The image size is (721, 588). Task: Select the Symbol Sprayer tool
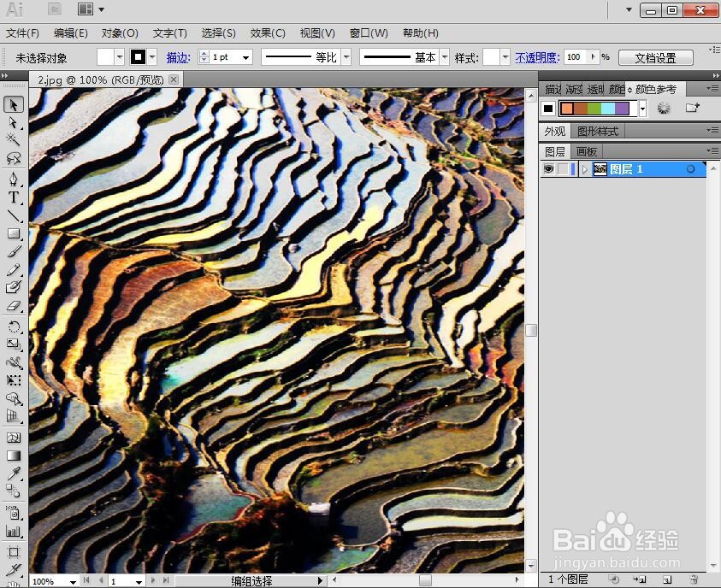tap(14, 512)
